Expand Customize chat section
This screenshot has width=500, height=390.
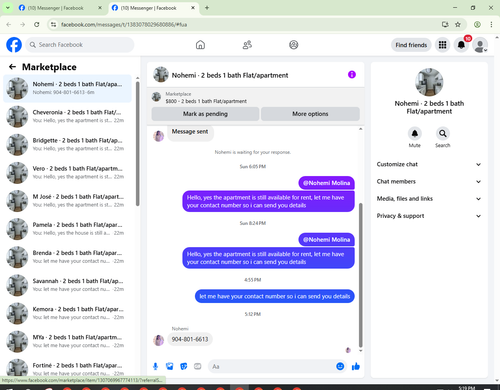tap(429, 164)
